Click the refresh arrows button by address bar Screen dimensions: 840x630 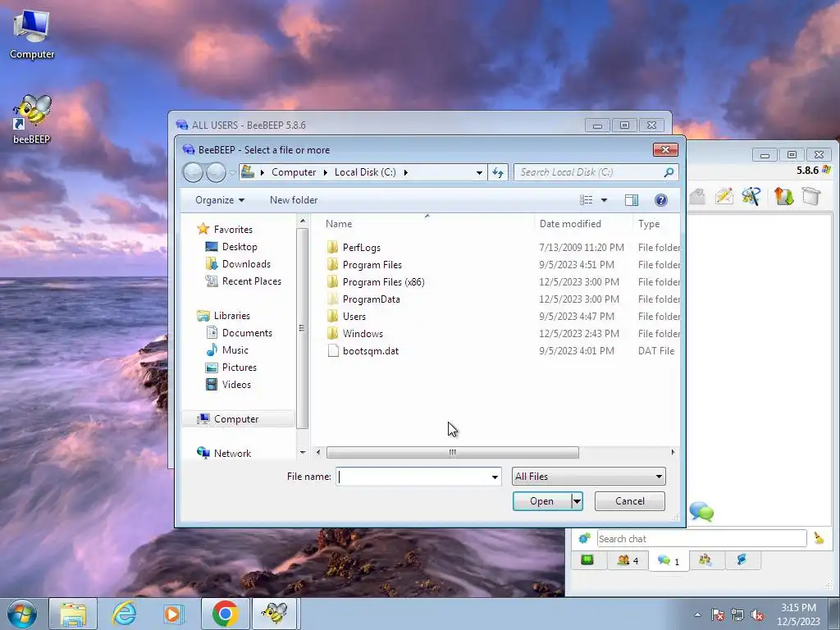pos(498,172)
